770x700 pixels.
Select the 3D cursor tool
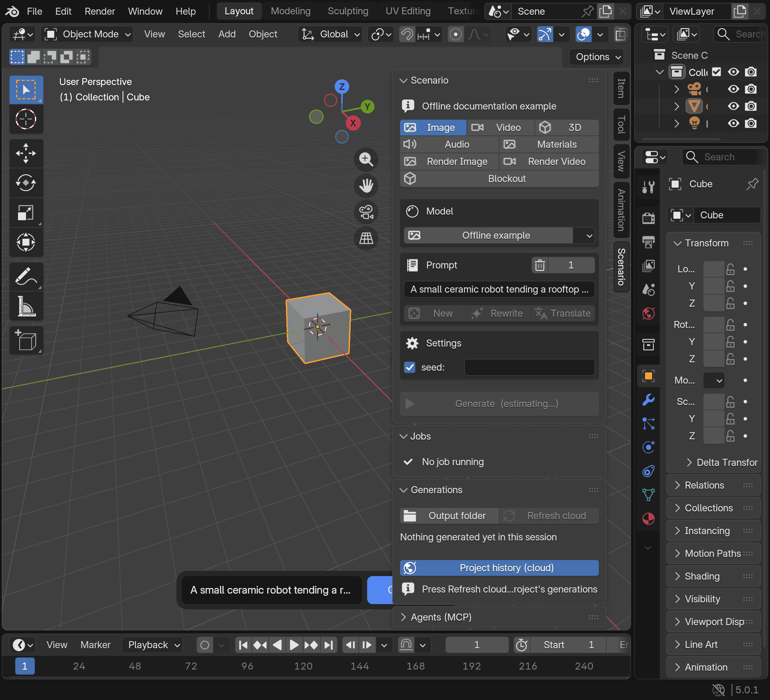[x=26, y=119]
